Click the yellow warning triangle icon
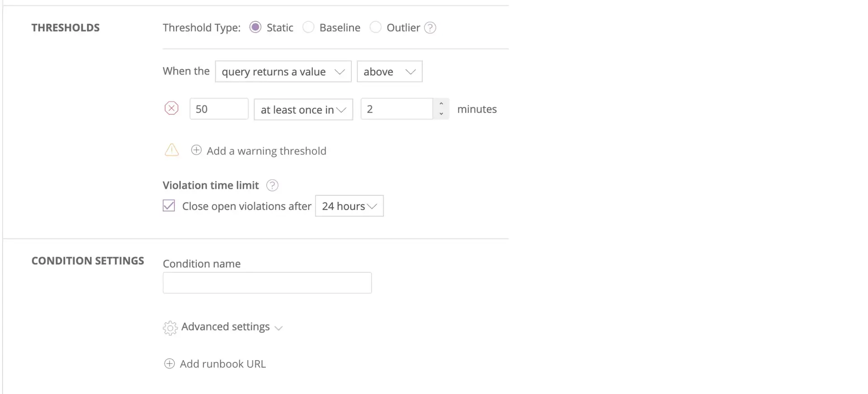 [172, 150]
